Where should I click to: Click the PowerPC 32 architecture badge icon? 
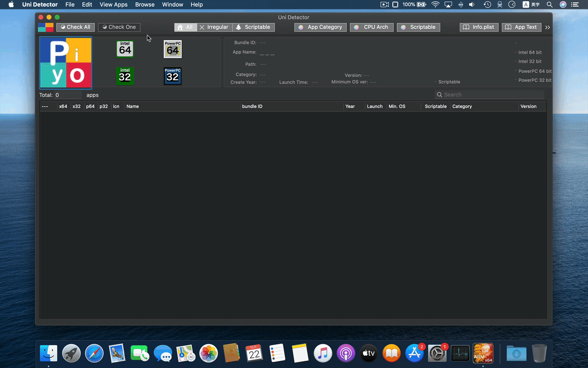(173, 76)
